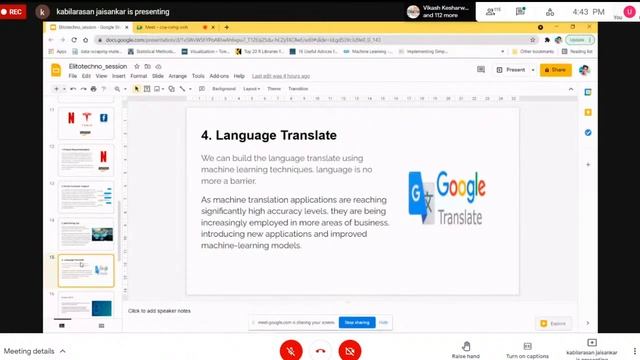The height and width of the screenshot is (360, 640).
Task: Expand Present dropdown arrow
Action: tap(533, 70)
